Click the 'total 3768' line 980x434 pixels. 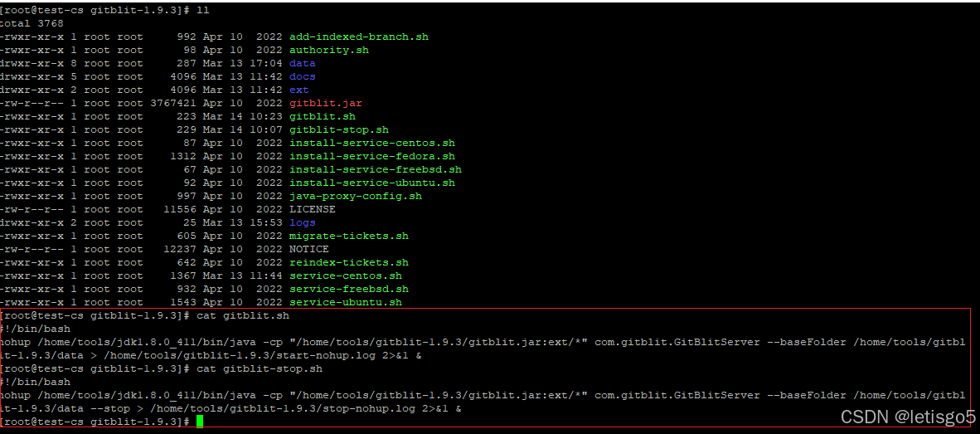tap(32, 23)
